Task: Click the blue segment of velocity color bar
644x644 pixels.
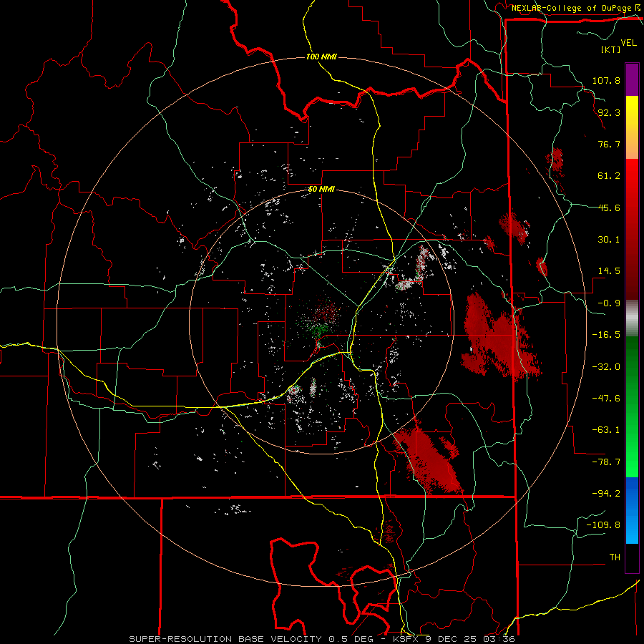Action: 632,510
